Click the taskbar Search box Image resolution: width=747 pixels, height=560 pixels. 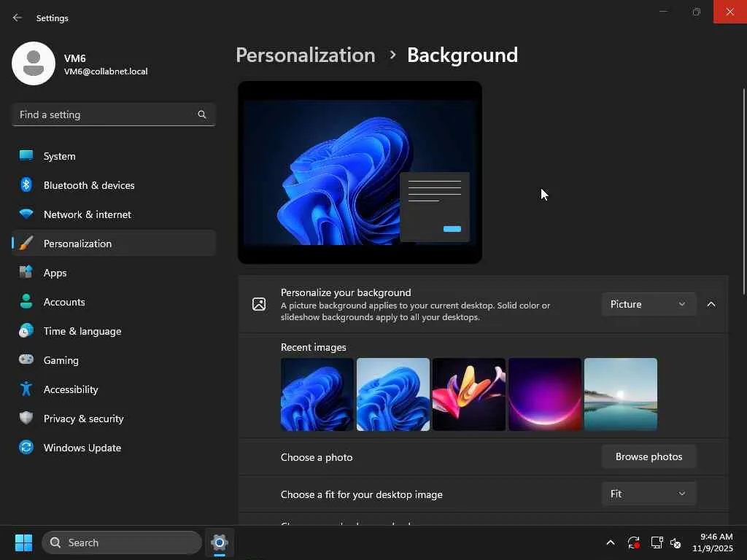click(x=122, y=542)
